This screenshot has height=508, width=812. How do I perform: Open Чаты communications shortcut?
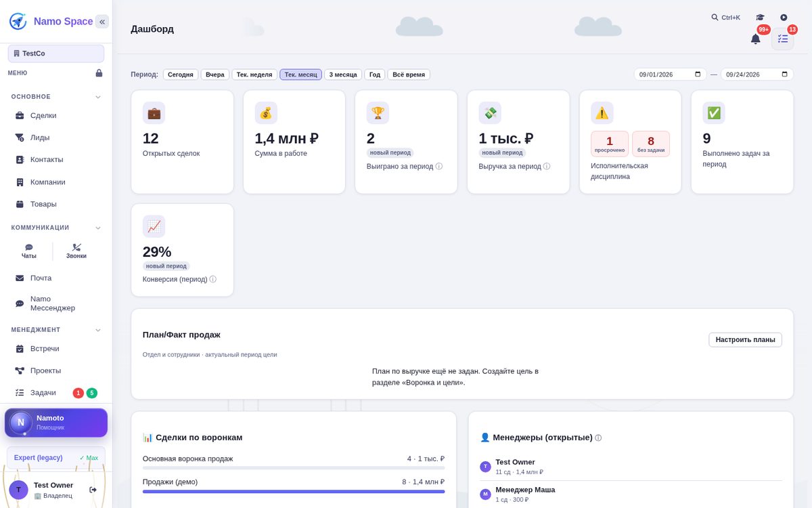[29, 251]
